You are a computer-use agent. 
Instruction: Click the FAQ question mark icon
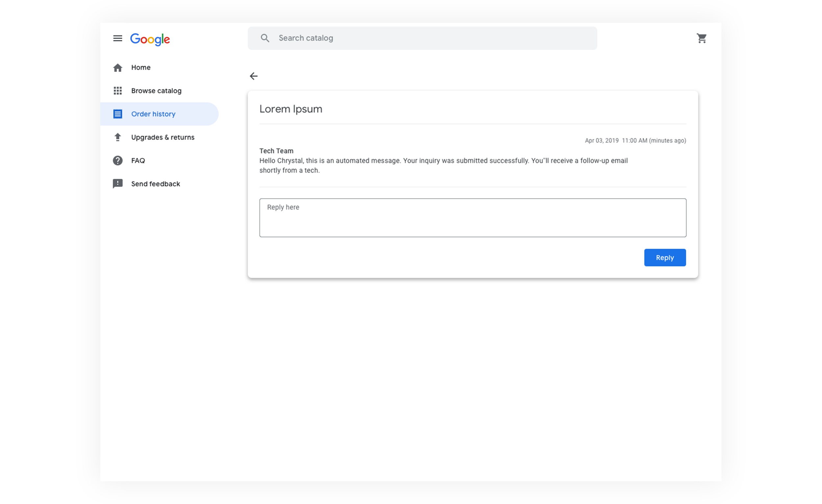click(x=117, y=161)
